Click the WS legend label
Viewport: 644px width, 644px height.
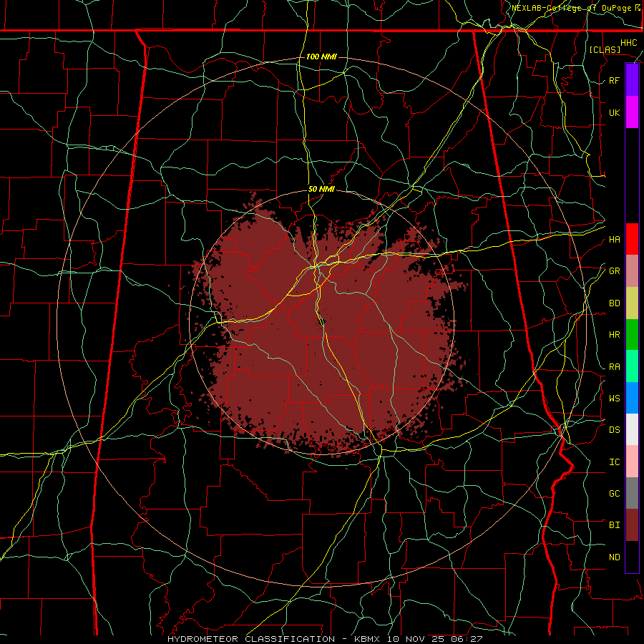point(614,398)
